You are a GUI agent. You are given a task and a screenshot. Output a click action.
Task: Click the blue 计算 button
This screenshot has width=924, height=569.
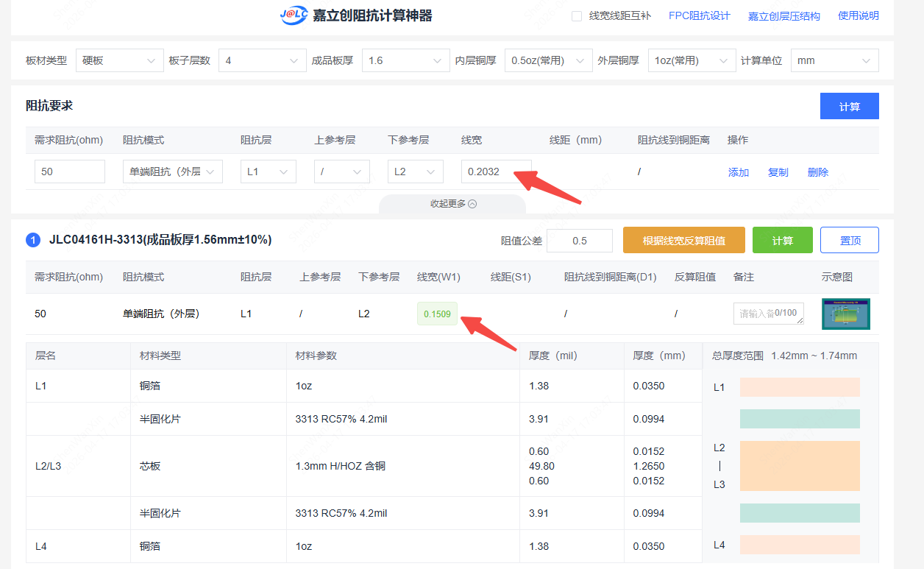850,106
